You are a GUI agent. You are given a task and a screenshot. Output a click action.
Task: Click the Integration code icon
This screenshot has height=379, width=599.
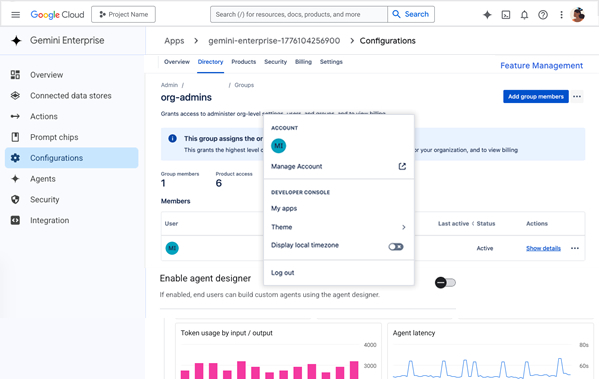coord(15,220)
